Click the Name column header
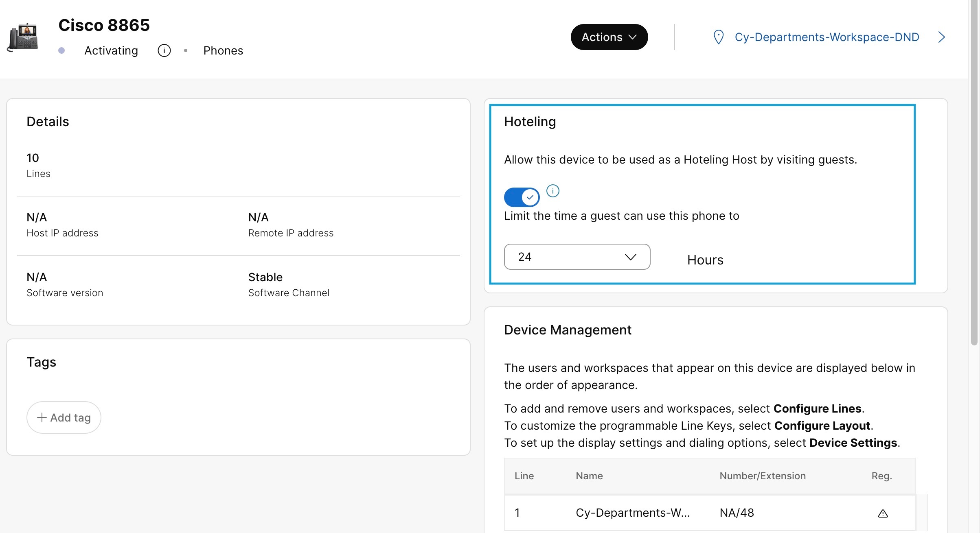 [x=589, y=476]
